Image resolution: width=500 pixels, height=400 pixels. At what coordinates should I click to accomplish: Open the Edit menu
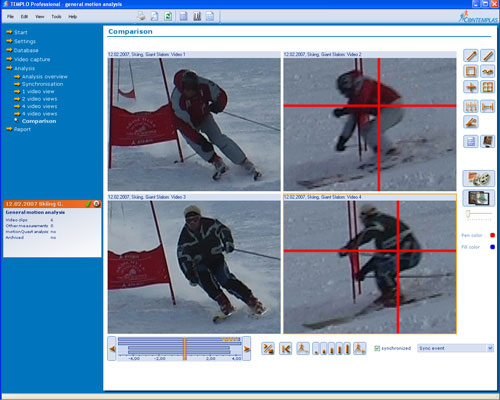pos(24,17)
